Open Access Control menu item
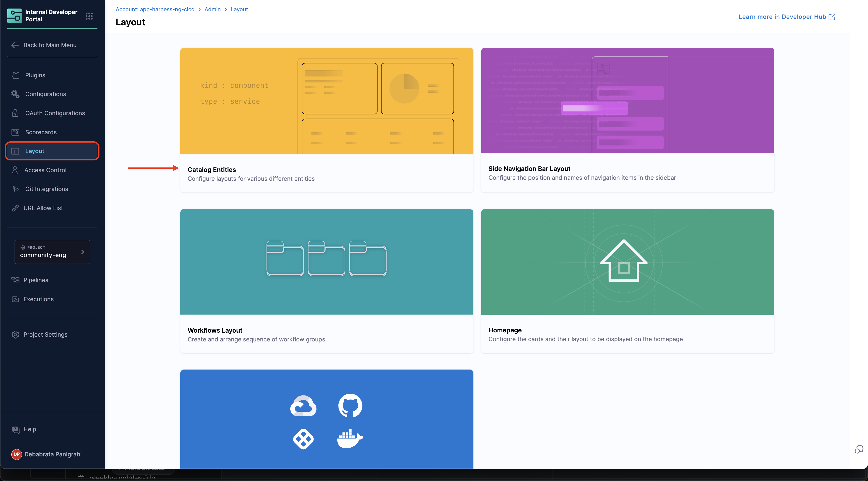Screen dimensions: 868x481 click(45, 170)
